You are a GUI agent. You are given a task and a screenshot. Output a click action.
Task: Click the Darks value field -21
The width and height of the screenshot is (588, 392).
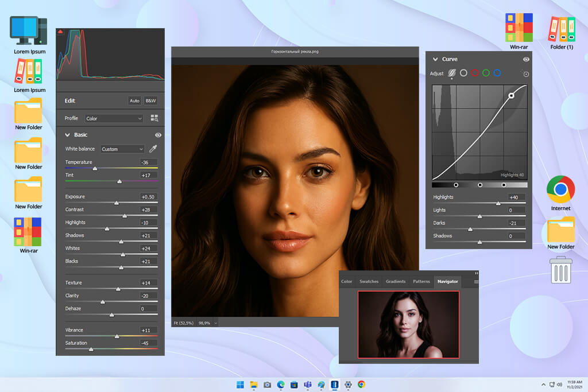pyautogui.click(x=516, y=223)
